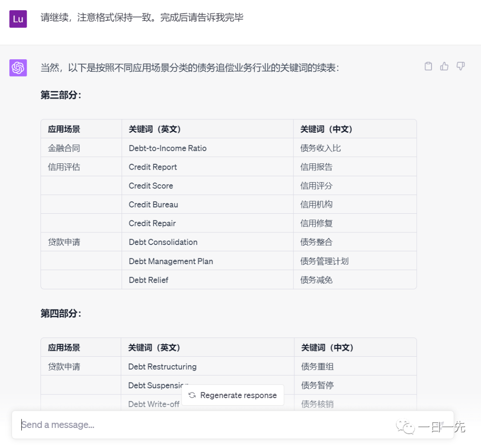
Task: Click the "Debt Restructuring" cell
Action: pos(162,367)
